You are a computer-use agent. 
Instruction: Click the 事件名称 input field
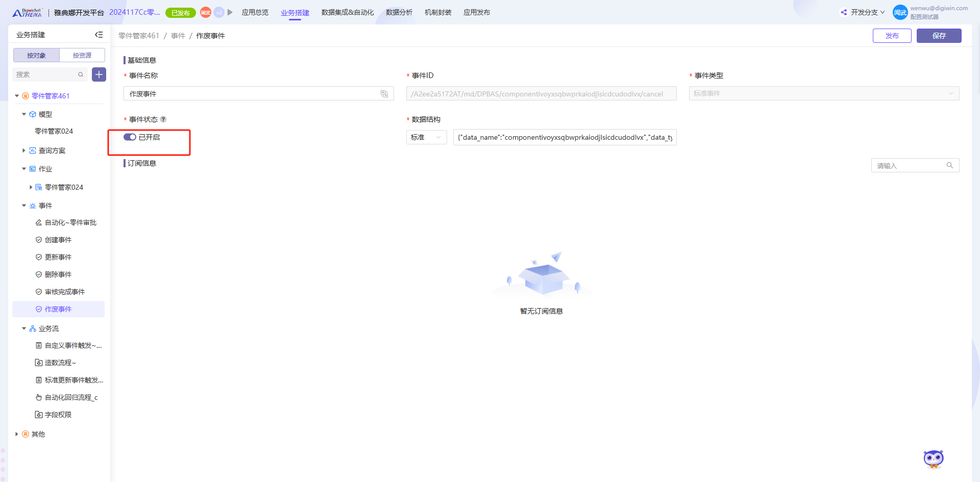tap(259, 93)
